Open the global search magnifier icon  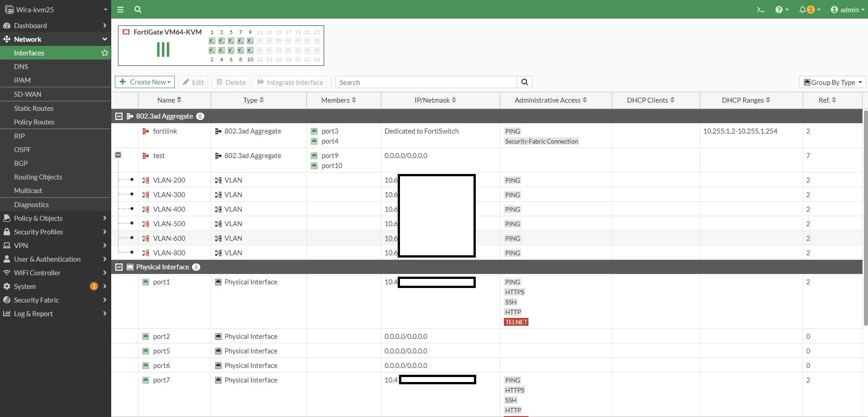coord(138,10)
